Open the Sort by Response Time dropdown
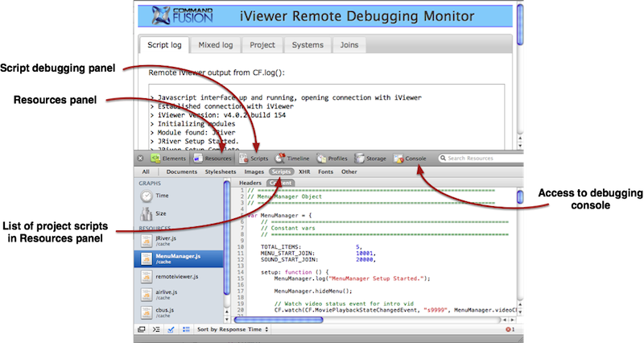 coord(233,329)
